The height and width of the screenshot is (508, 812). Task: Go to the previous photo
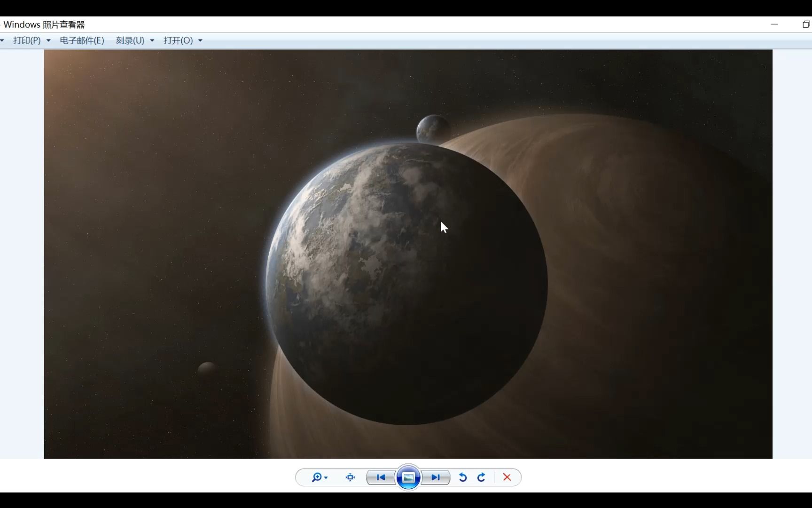click(381, 477)
